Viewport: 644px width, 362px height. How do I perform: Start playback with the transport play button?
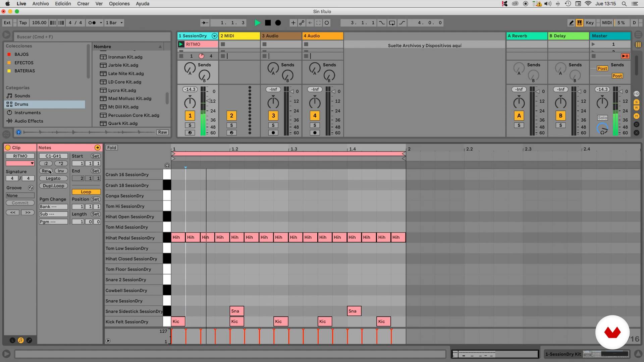pyautogui.click(x=257, y=23)
